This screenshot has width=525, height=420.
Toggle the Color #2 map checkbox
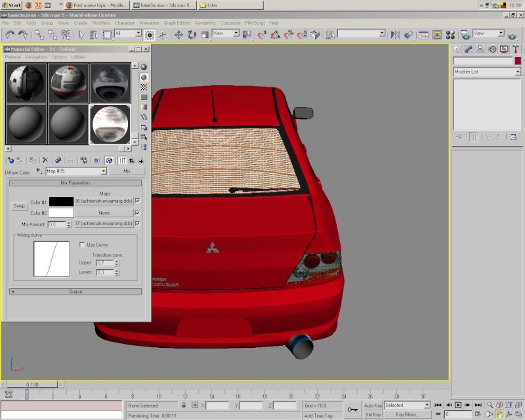[137, 213]
